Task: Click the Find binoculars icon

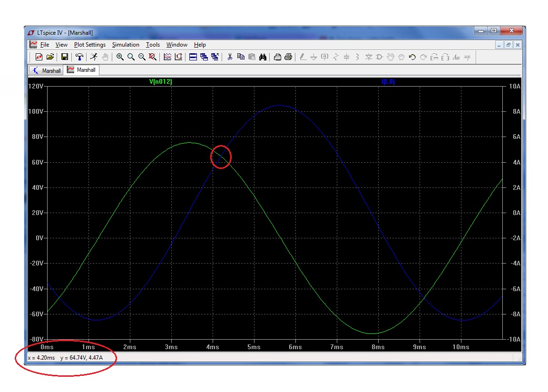Action: (x=263, y=57)
